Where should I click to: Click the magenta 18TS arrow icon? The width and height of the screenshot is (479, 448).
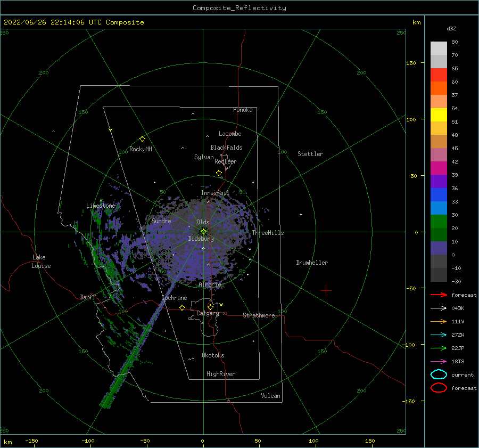[x=439, y=362]
